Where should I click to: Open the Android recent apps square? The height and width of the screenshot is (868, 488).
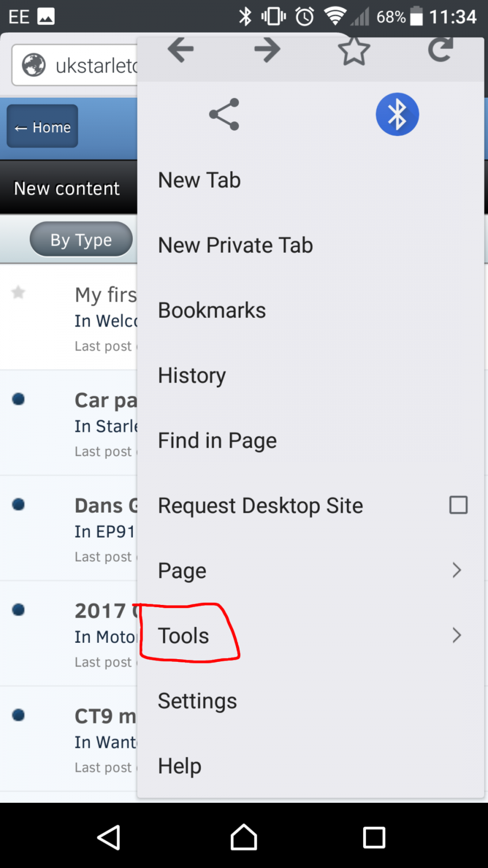click(374, 837)
